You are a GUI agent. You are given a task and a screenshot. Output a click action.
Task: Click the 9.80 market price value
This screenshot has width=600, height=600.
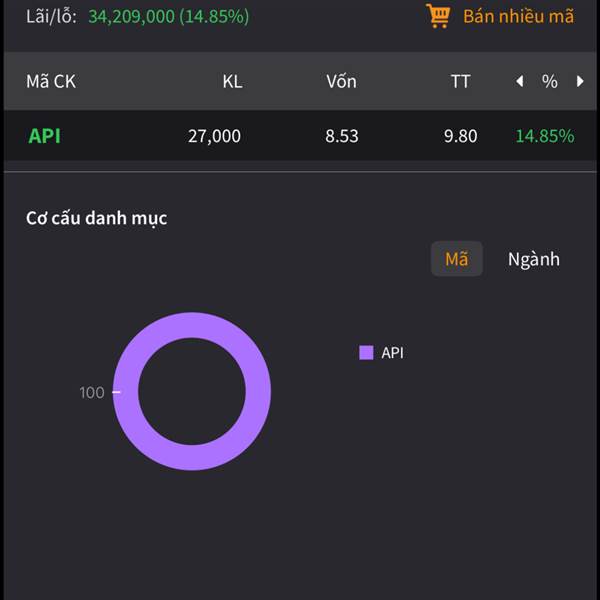[460, 136]
